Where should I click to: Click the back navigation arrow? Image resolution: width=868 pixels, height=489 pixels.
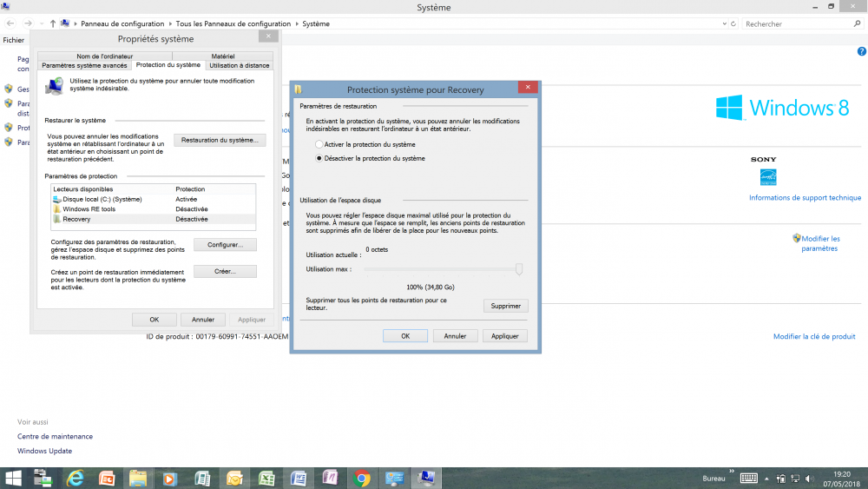10,23
